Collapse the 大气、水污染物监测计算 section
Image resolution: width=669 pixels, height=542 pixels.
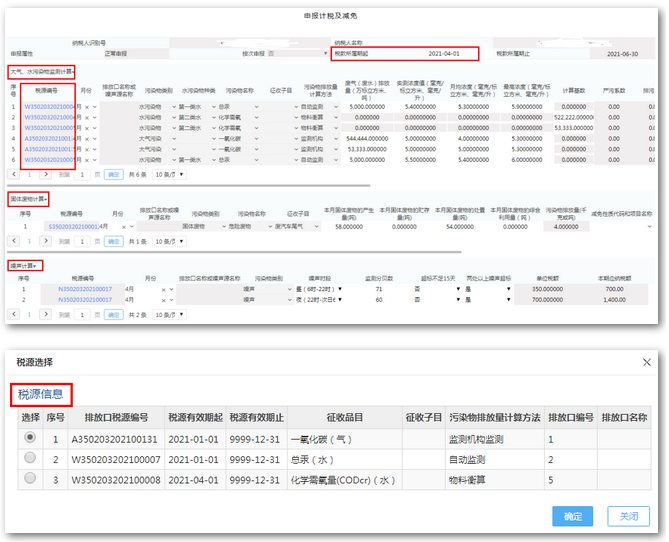pos(41,72)
